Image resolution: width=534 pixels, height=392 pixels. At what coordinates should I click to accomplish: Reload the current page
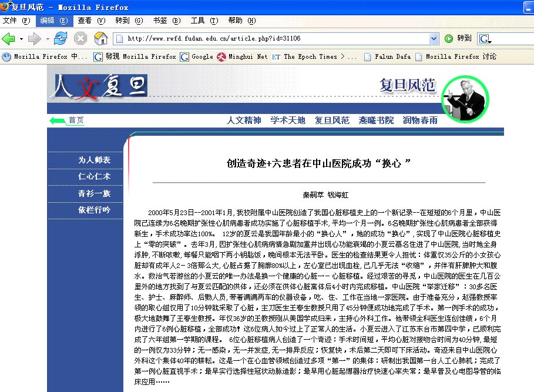(x=61, y=39)
